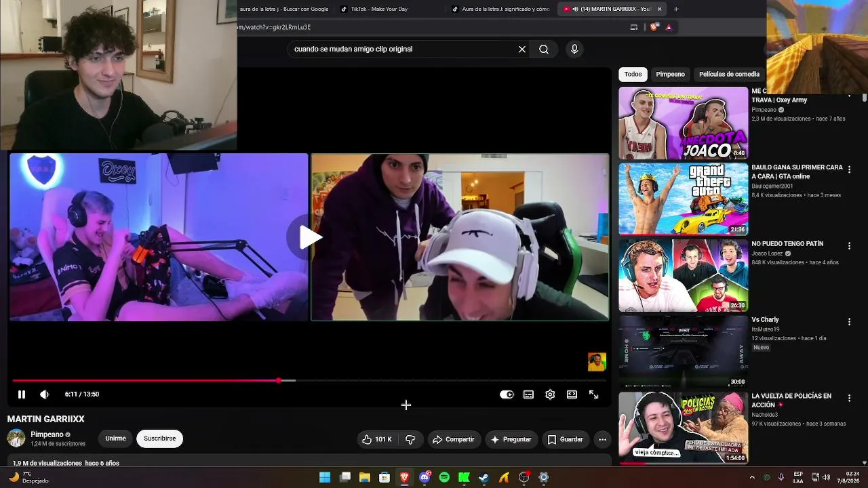Open Kick app from the taskbar
This screenshot has height=488, width=868.
464,477
